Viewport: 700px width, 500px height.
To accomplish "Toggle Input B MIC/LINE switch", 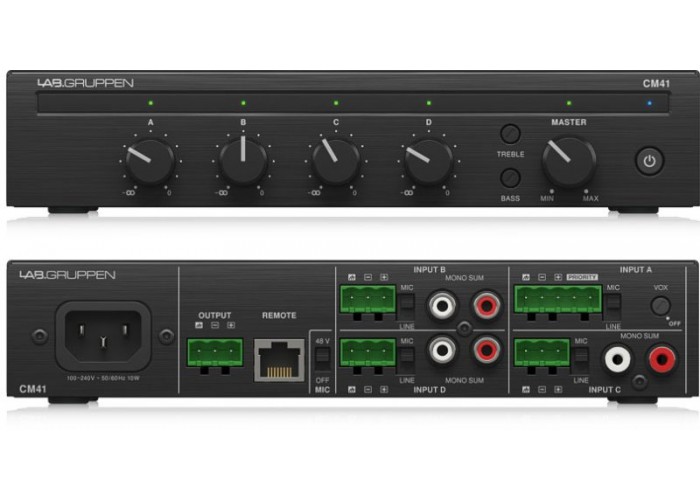I will point(407,302).
